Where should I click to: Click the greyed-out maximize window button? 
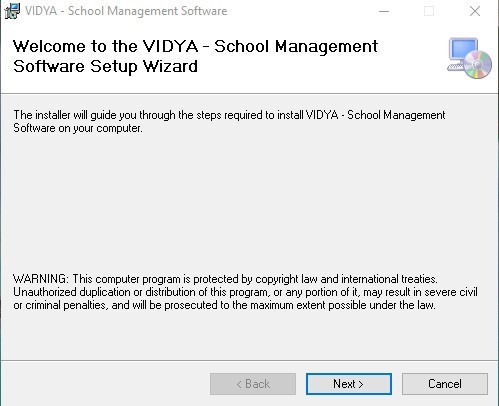pyautogui.click(x=429, y=11)
